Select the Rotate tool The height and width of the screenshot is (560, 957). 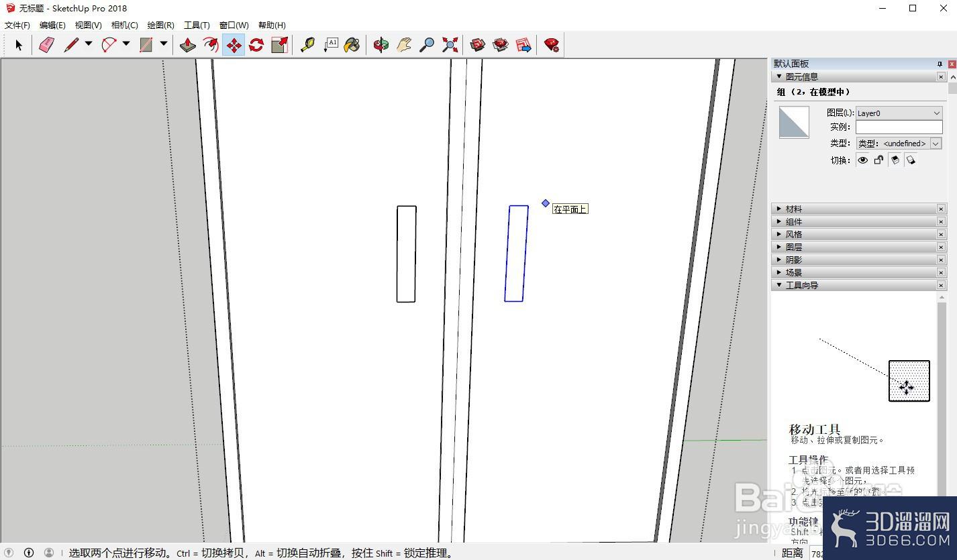click(256, 45)
